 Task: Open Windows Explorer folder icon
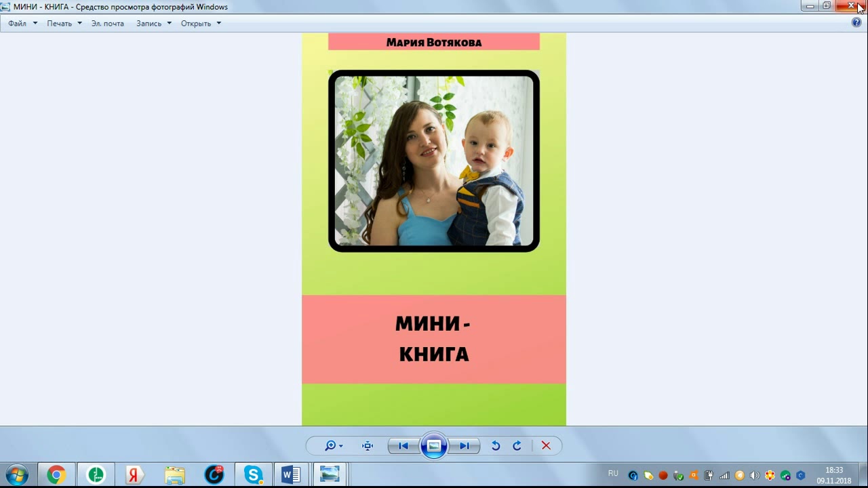point(174,474)
